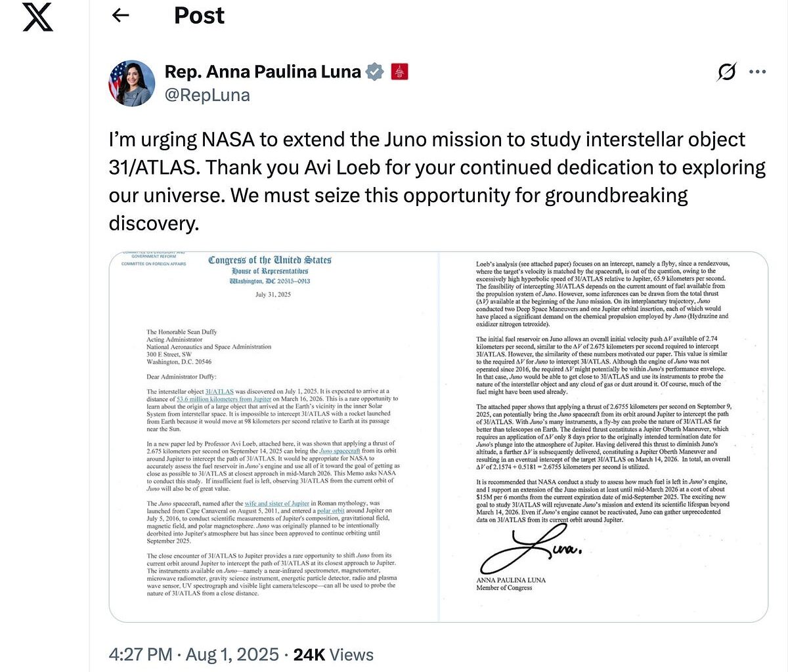Image resolution: width=788 pixels, height=672 pixels.
Task: Click the Congress of the United States letterhead
Action: (270, 261)
